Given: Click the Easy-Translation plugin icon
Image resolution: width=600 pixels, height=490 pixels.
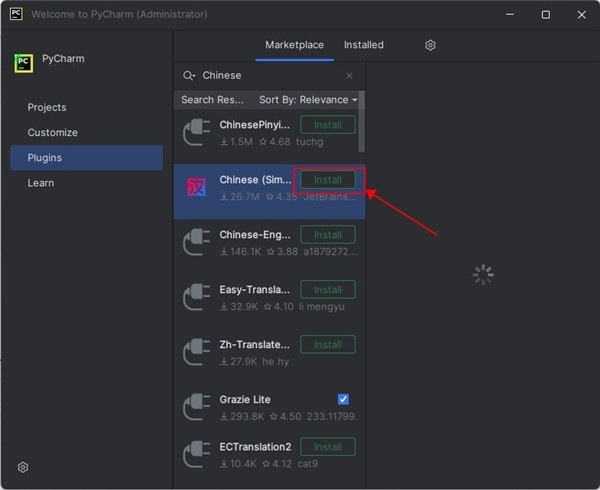Looking at the screenshot, I should point(197,298).
